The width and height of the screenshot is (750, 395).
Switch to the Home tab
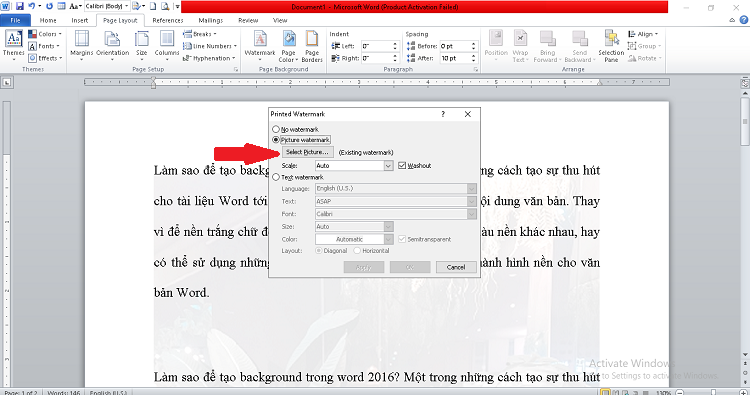[x=48, y=20]
